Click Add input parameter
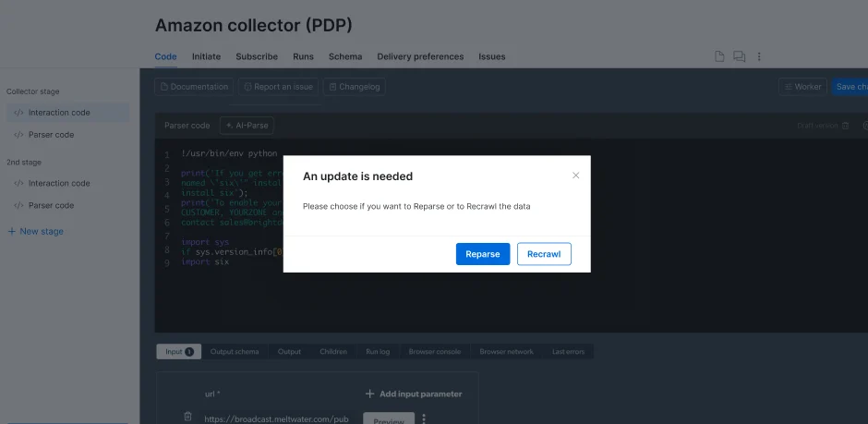 pos(414,394)
